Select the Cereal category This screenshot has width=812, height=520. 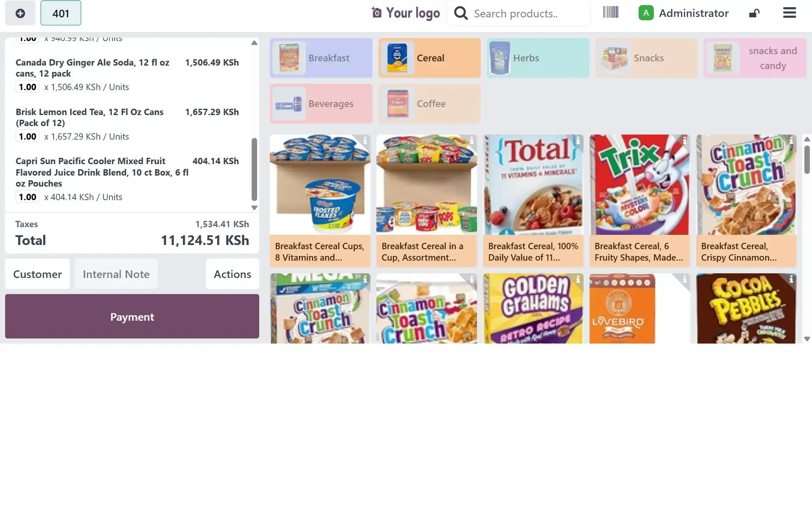[429, 58]
